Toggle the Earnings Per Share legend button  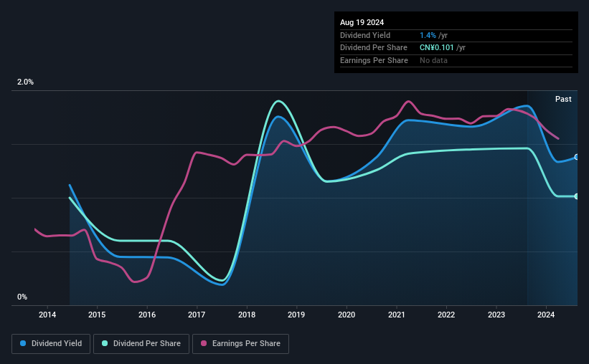tap(240, 344)
